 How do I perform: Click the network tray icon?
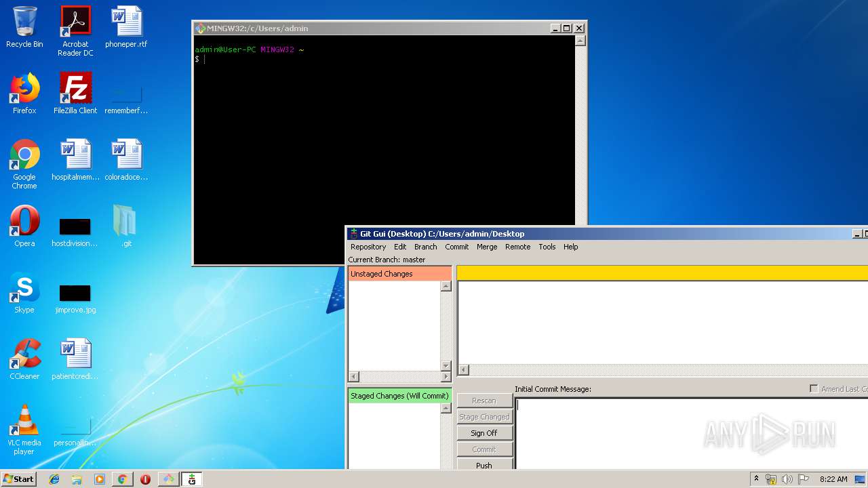771,479
